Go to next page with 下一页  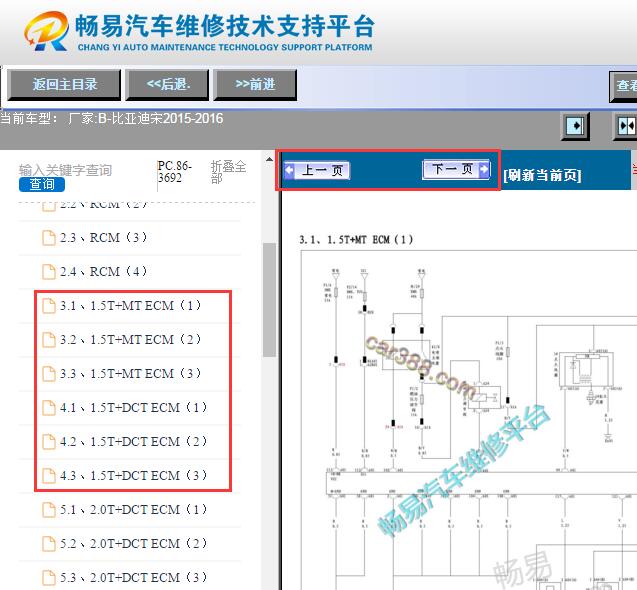456,169
